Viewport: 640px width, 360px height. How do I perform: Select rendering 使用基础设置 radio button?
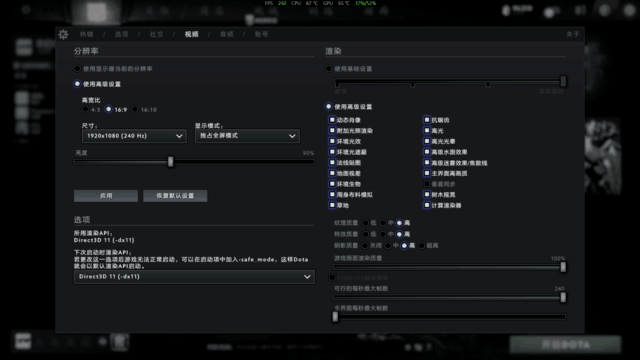tap(329, 69)
